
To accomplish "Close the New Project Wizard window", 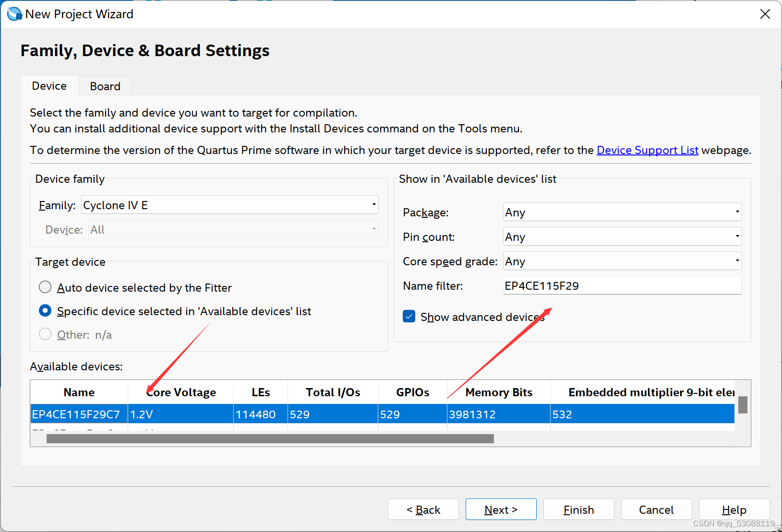I will tap(765, 14).
